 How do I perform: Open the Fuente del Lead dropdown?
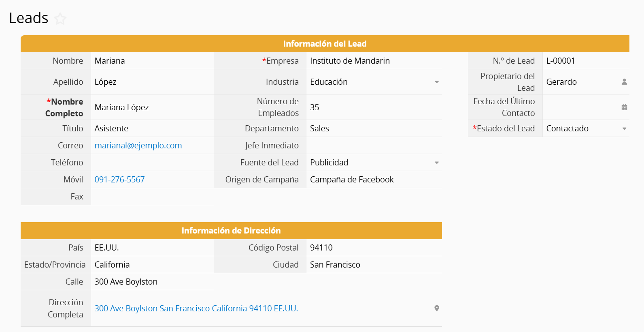click(436, 163)
